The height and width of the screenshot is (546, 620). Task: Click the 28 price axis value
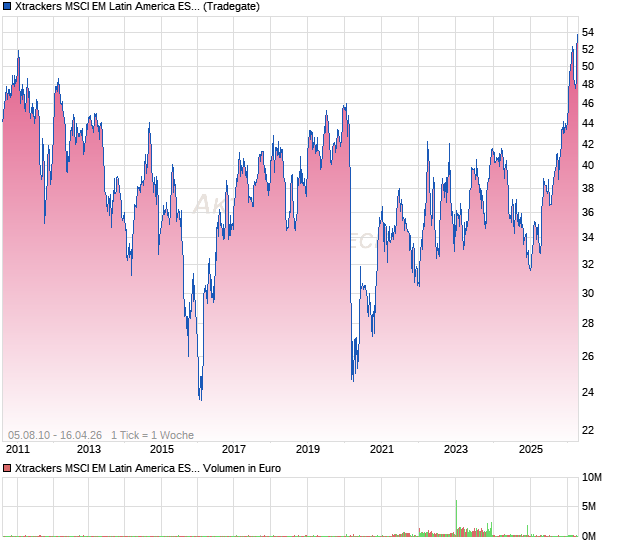[x=588, y=323]
